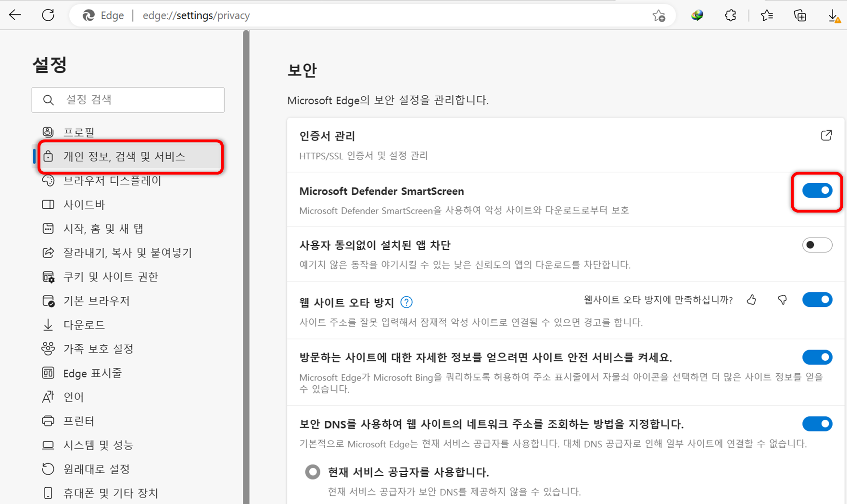The width and height of the screenshot is (849, 504).
Task: Toggle 웹 사이트 오타 방지 switch
Action: coord(817,300)
